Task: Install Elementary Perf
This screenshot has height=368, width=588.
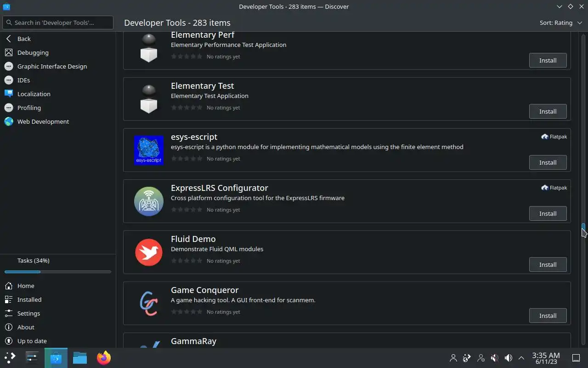Action: point(548,60)
